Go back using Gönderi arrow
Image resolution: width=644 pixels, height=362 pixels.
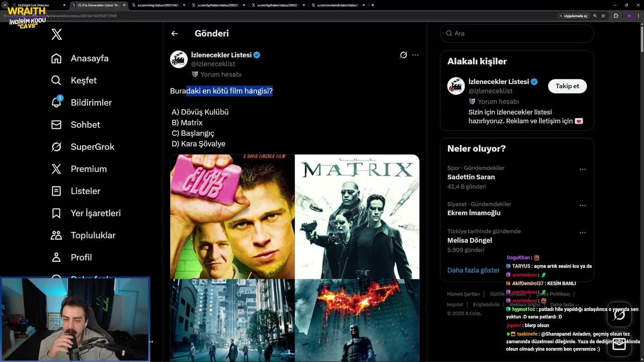[x=175, y=34]
